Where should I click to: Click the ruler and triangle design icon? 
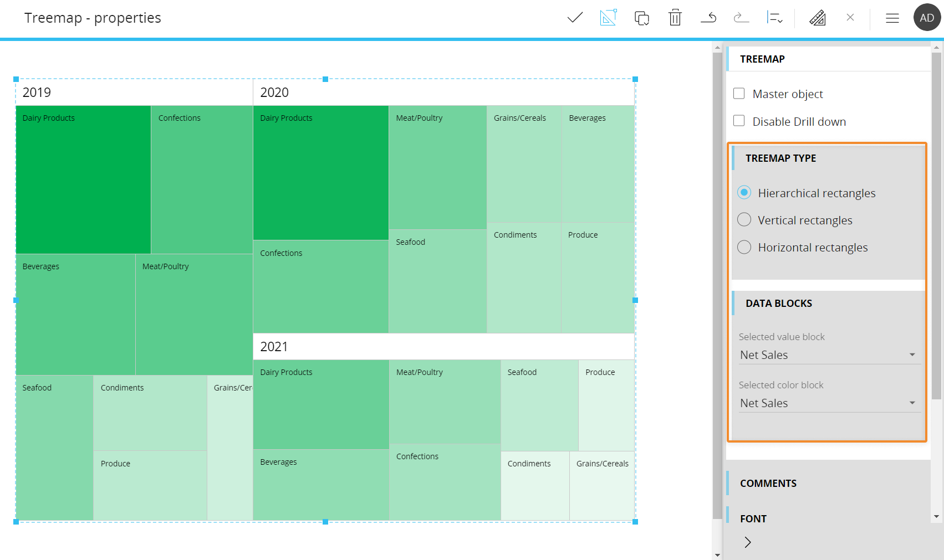(817, 18)
